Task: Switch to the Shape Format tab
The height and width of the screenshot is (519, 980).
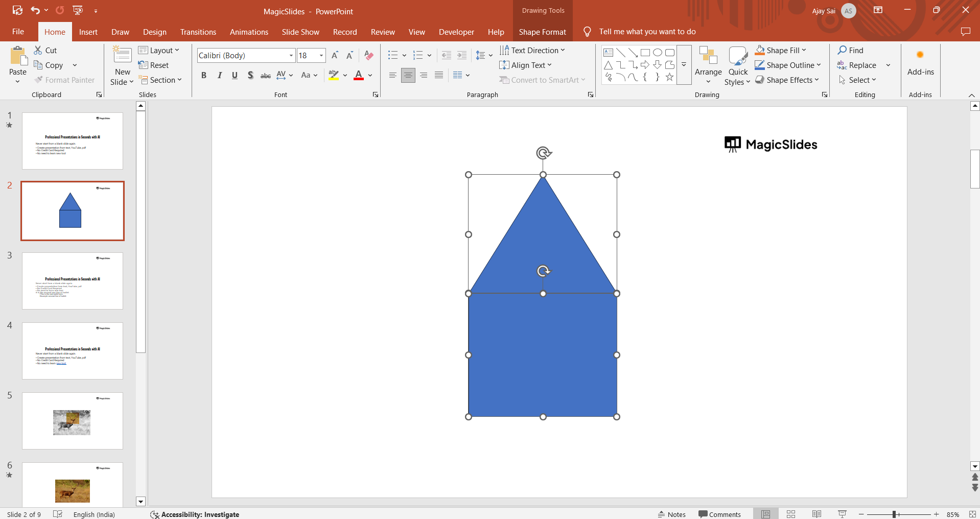Action: tap(542, 32)
